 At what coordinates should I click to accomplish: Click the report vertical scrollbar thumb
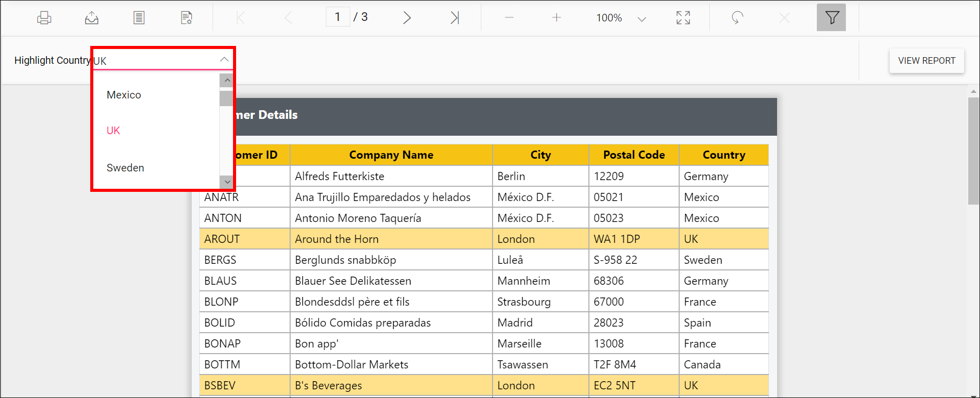973,151
